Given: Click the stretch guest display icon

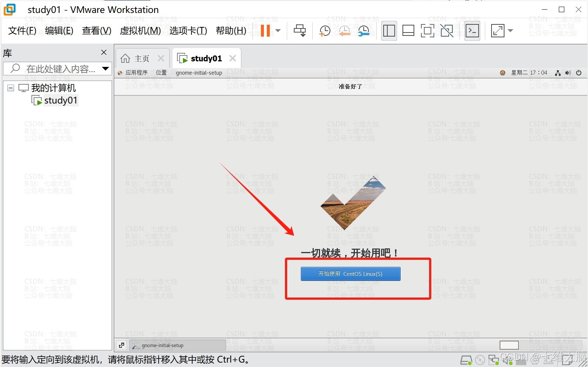Looking at the screenshot, I should (x=497, y=31).
